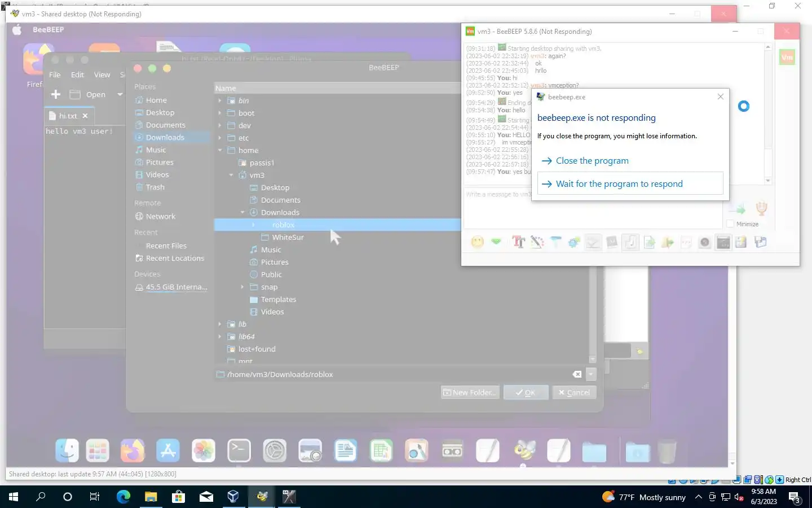
Task: Expand the bin folder tree arrow
Action: (x=220, y=100)
